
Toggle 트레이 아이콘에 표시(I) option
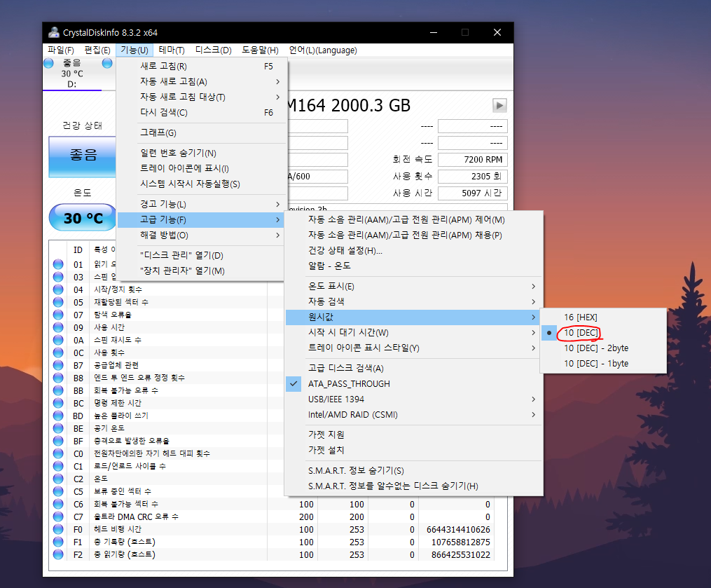pyautogui.click(x=202, y=168)
